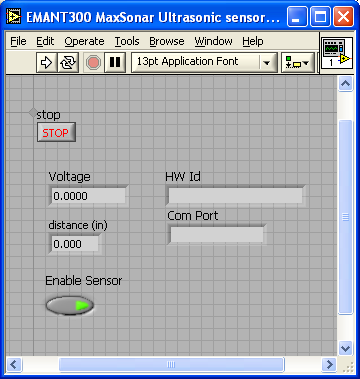Minimize the EMANT300 window

pyautogui.click(x=297, y=16)
